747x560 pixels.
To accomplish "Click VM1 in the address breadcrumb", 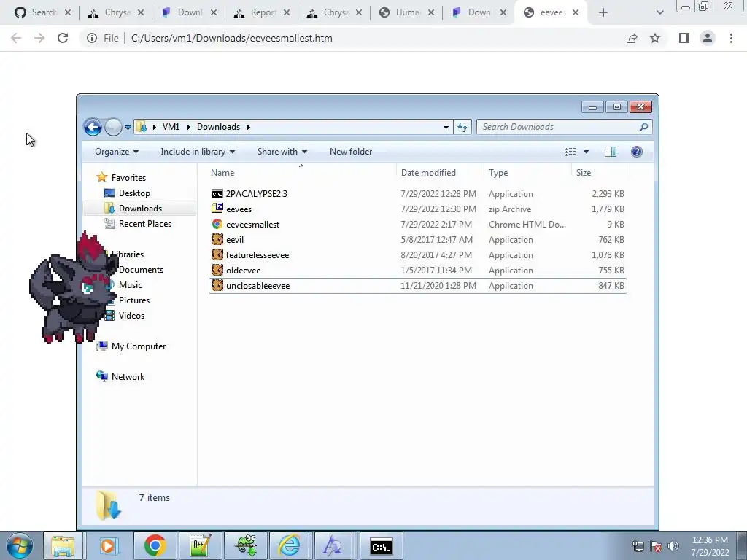I will 171,127.
